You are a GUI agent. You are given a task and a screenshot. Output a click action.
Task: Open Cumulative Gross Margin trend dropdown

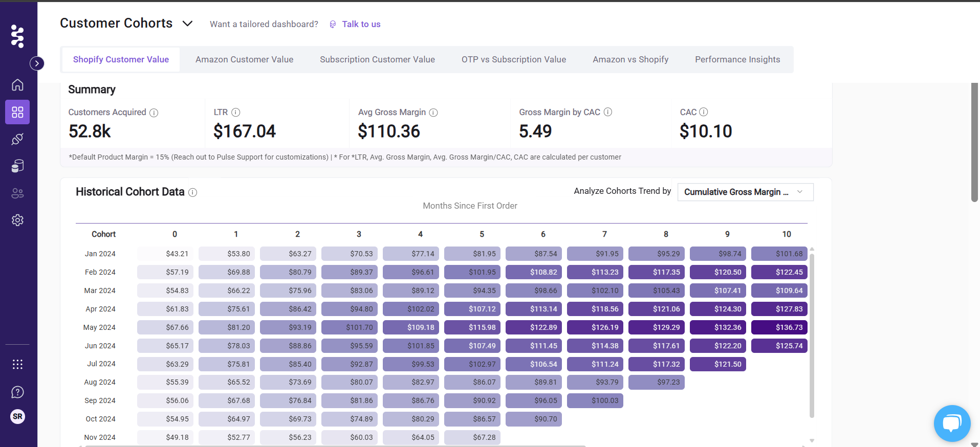[745, 192]
